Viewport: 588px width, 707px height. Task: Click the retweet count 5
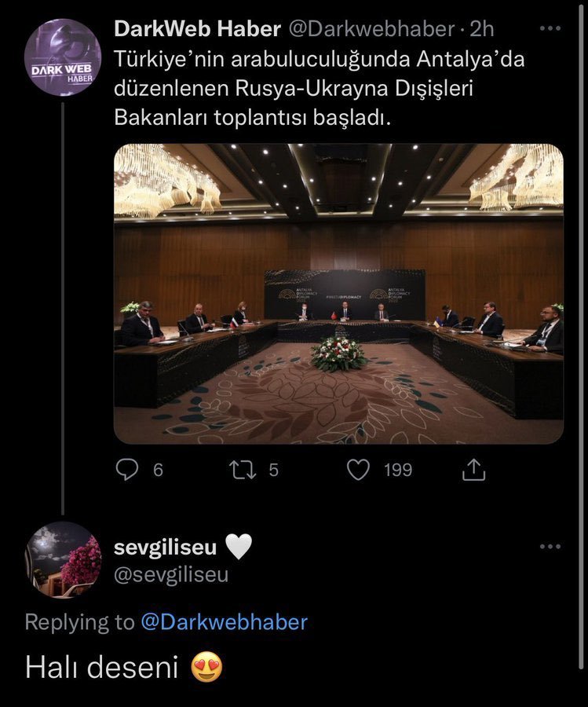(x=273, y=470)
